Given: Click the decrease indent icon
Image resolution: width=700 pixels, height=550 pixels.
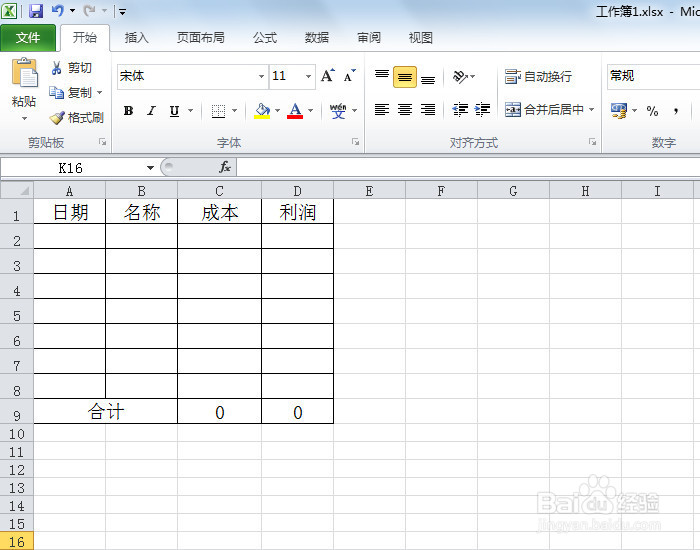Looking at the screenshot, I should click(460, 109).
